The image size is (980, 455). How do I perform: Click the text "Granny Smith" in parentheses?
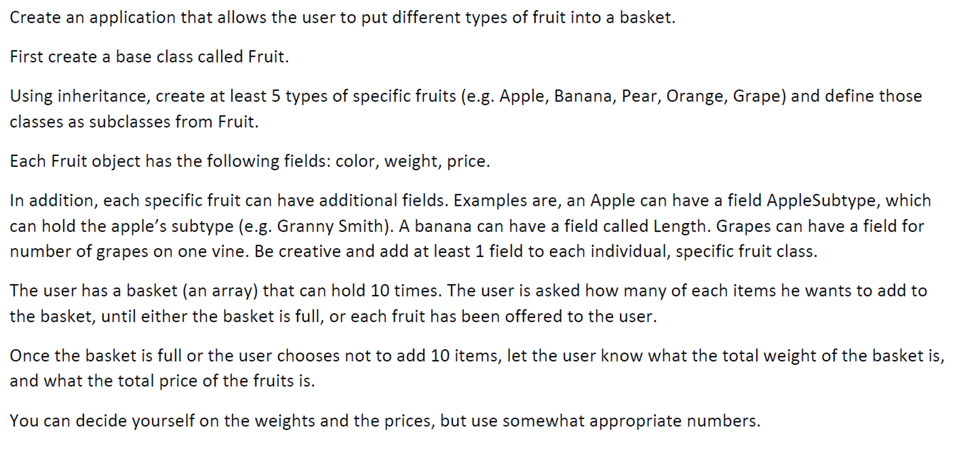pyautogui.click(x=330, y=226)
